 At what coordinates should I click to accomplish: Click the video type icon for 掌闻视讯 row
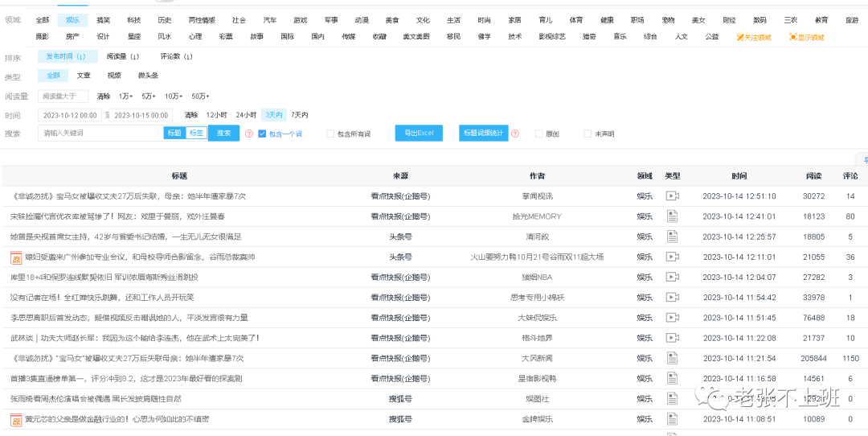tap(672, 196)
